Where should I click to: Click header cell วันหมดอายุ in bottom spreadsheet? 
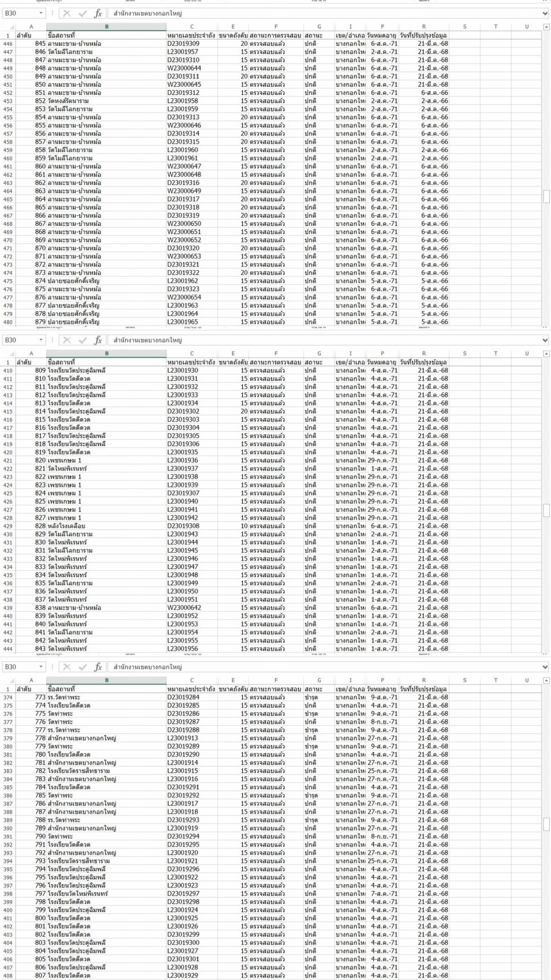click(382, 689)
